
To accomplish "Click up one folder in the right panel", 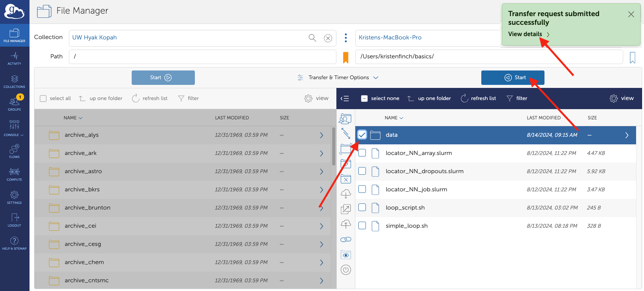I will coord(429,99).
